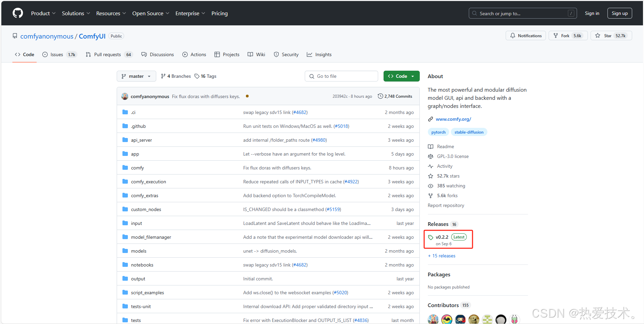
Task: Click the orange commit status dot
Action: tap(247, 96)
